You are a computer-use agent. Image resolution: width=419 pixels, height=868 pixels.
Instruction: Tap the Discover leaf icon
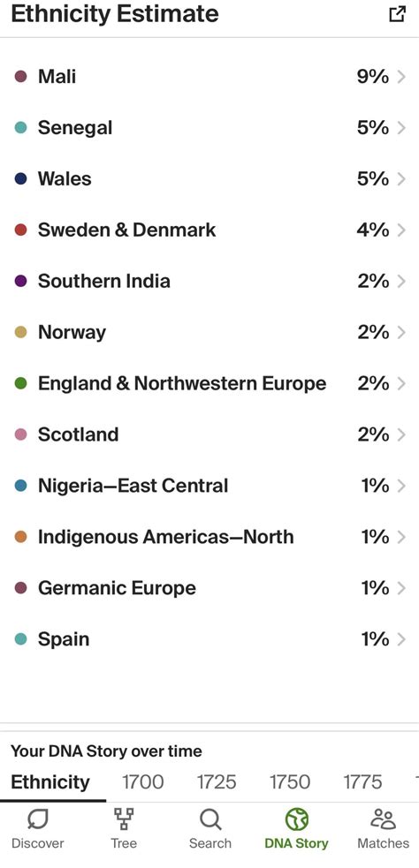tap(38, 819)
